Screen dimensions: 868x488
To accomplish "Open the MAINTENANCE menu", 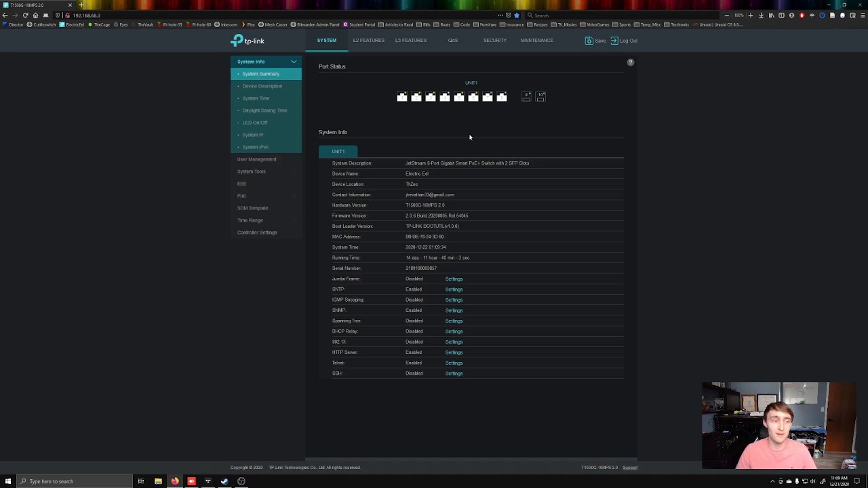I will coord(537,40).
